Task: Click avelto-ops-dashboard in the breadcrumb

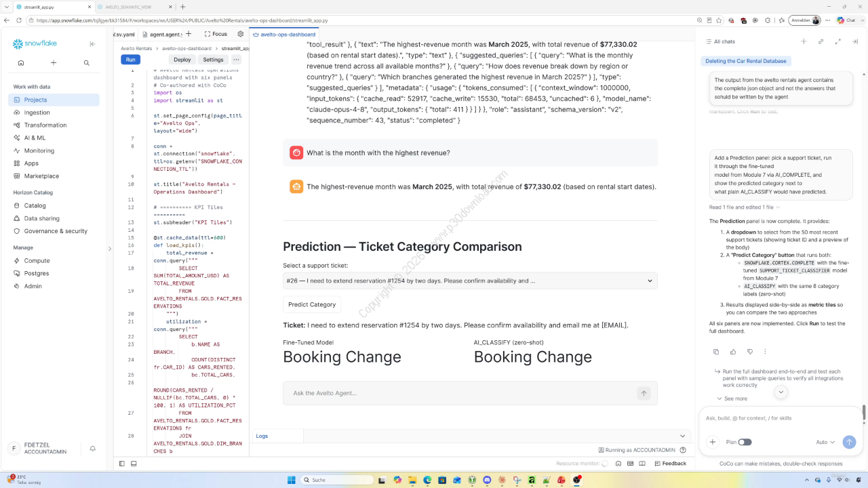Action: (x=186, y=49)
